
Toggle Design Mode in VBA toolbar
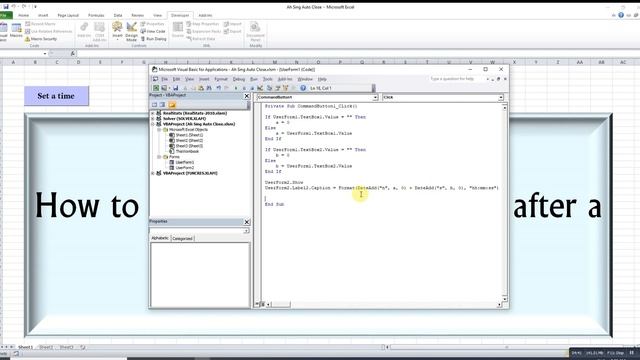click(x=260, y=88)
